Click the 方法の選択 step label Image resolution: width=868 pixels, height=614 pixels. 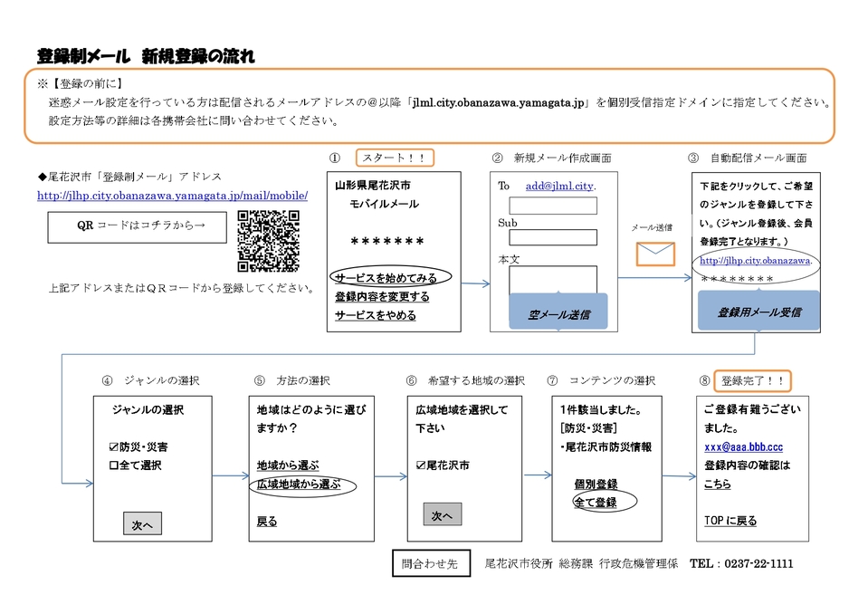click(303, 380)
